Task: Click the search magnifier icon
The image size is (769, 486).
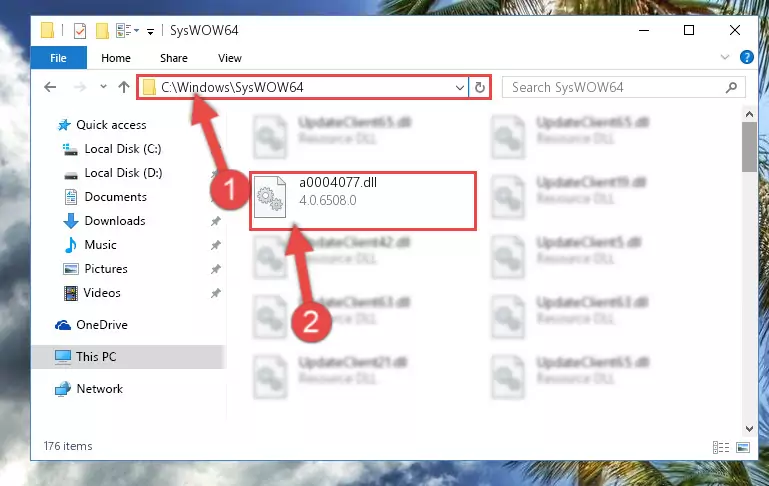Action: (731, 87)
